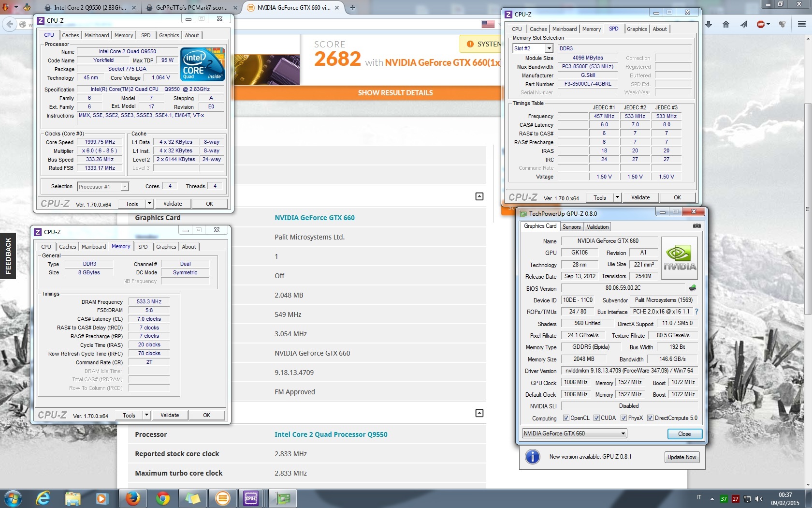Viewport: 812px width, 508px height.
Task: Click Validate in top-left CPU-Z window
Action: click(173, 204)
